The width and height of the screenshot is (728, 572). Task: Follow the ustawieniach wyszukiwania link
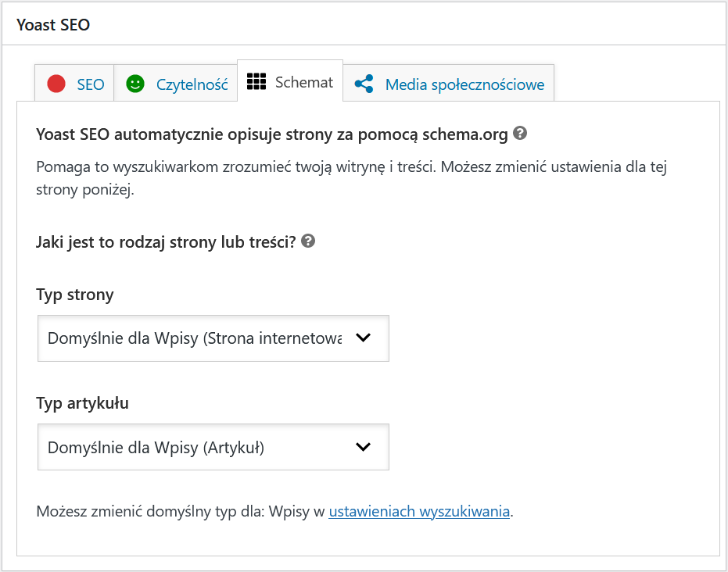coord(419,511)
